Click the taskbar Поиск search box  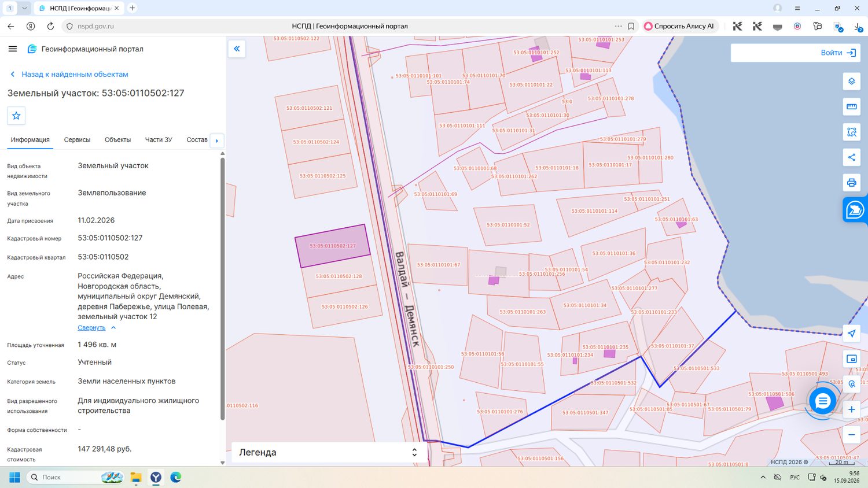pos(75,477)
